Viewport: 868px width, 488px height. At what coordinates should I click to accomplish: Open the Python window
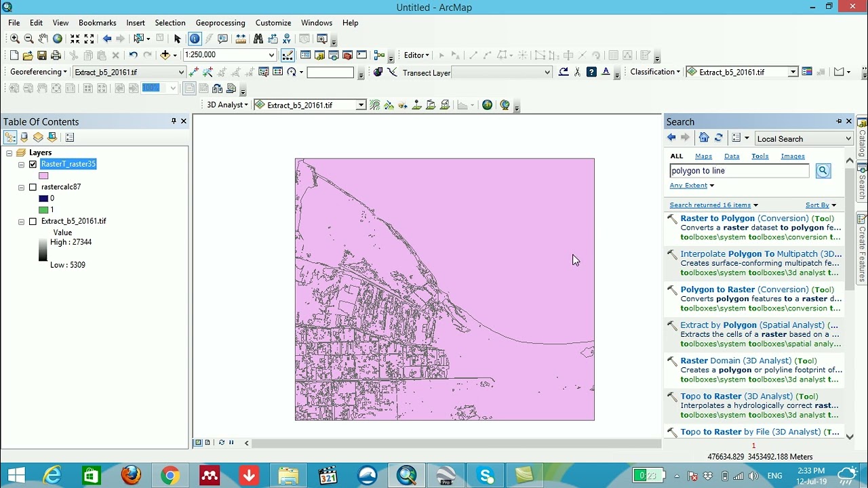point(361,55)
